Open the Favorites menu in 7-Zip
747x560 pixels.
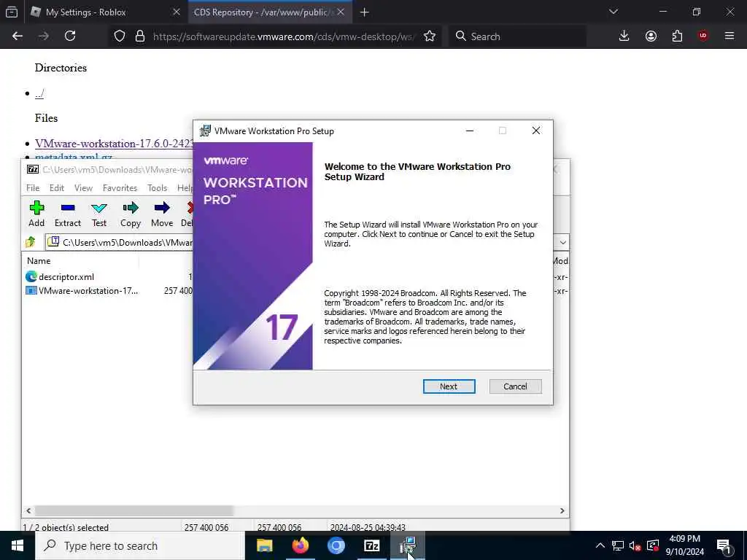click(120, 188)
